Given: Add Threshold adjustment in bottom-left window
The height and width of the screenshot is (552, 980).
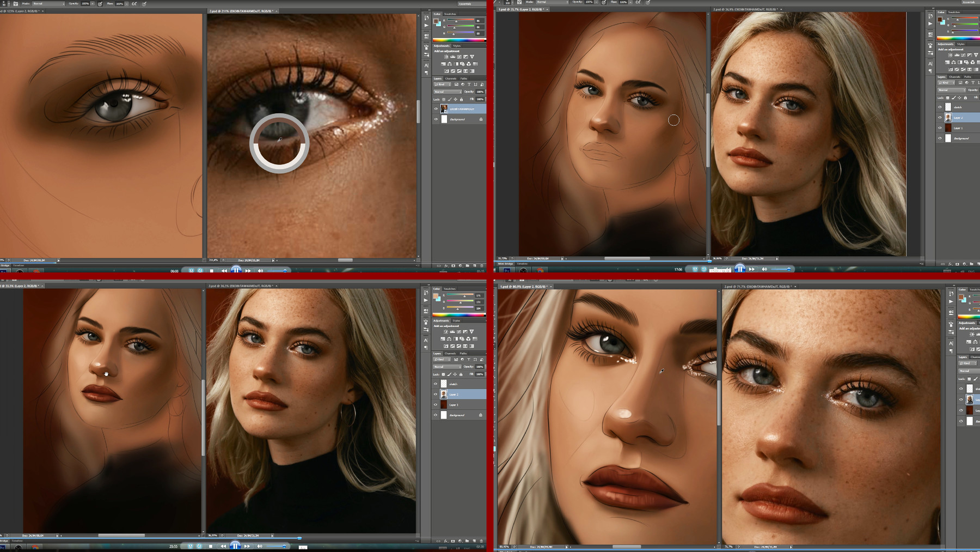Looking at the screenshot, I should coord(459,346).
